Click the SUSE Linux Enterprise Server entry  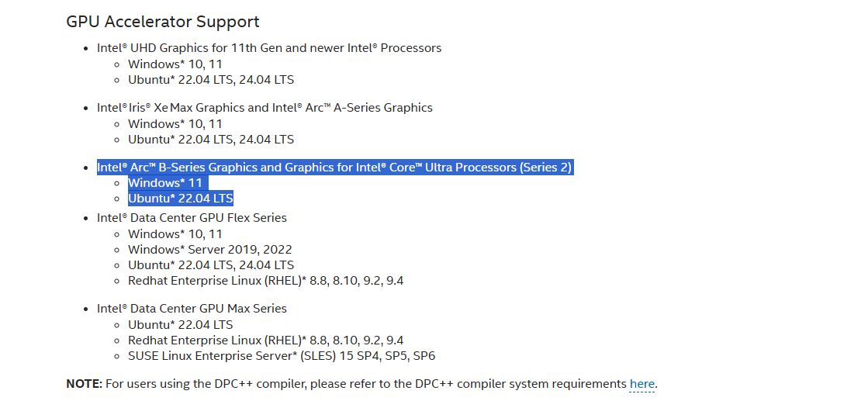point(282,355)
